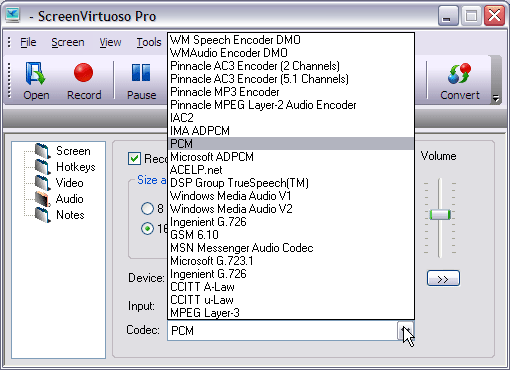Click the Volume slider handle

(440, 214)
